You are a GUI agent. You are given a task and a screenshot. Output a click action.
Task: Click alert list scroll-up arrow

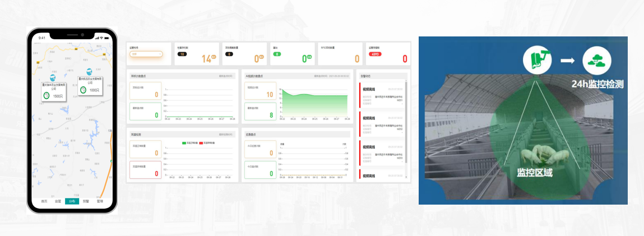(x=406, y=81)
